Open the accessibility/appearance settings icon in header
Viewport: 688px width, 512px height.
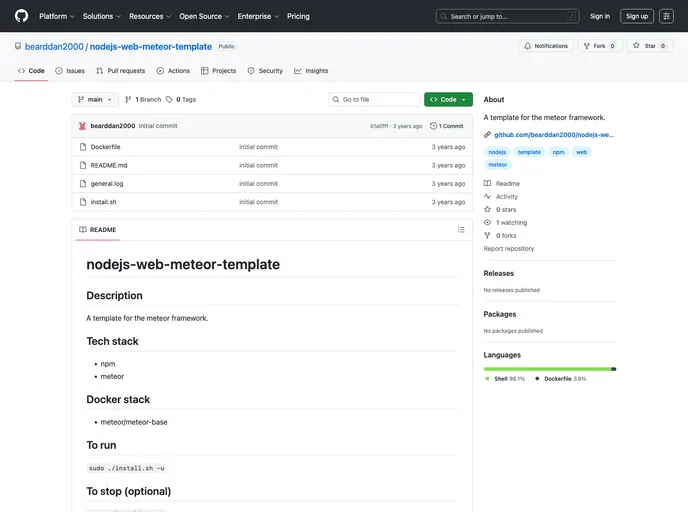(x=666, y=16)
